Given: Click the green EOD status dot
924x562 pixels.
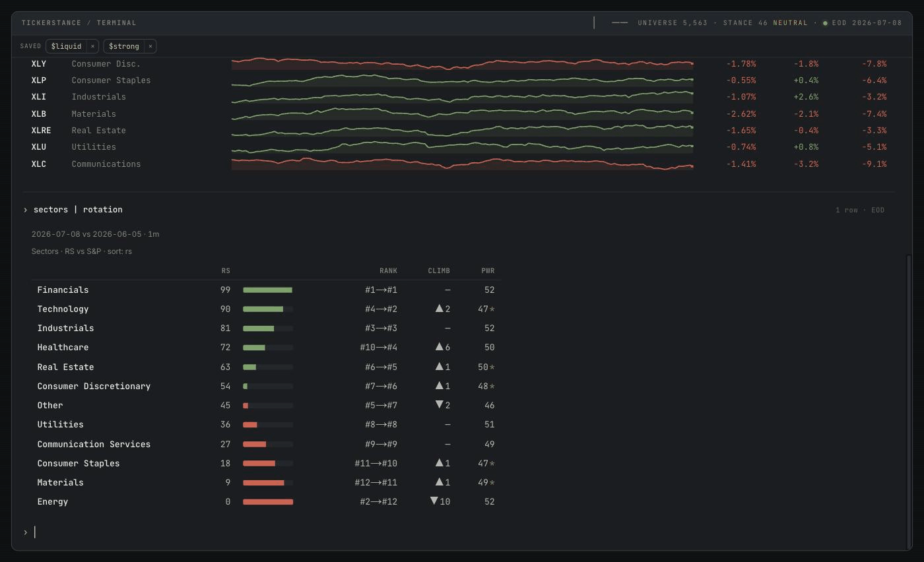Looking at the screenshot, I should pos(825,23).
